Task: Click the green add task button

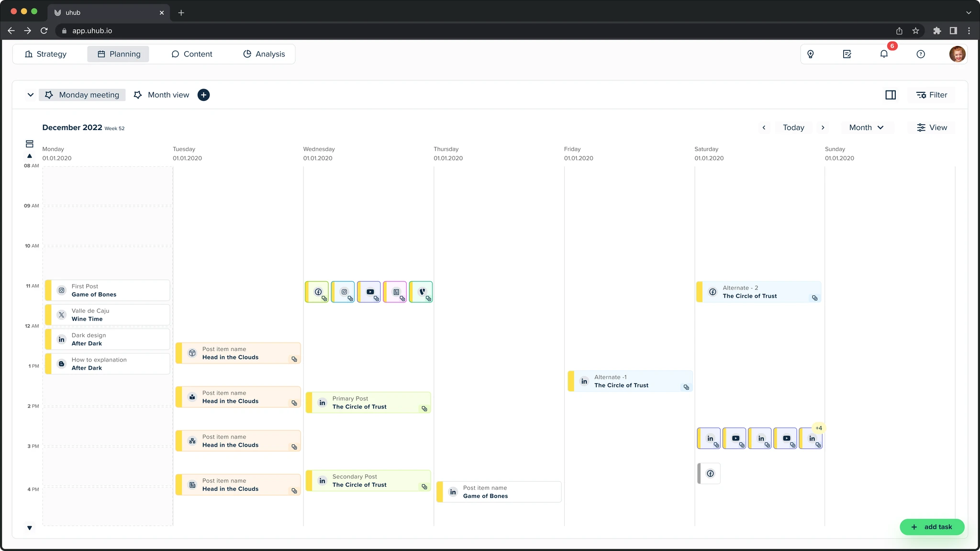Action: point(932,527)
